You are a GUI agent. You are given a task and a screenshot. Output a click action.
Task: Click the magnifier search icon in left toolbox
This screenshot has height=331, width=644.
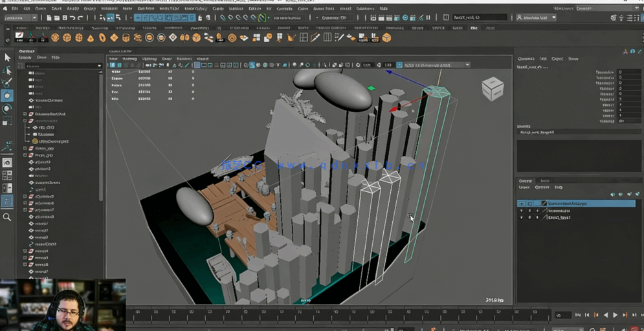coord(7,217)
